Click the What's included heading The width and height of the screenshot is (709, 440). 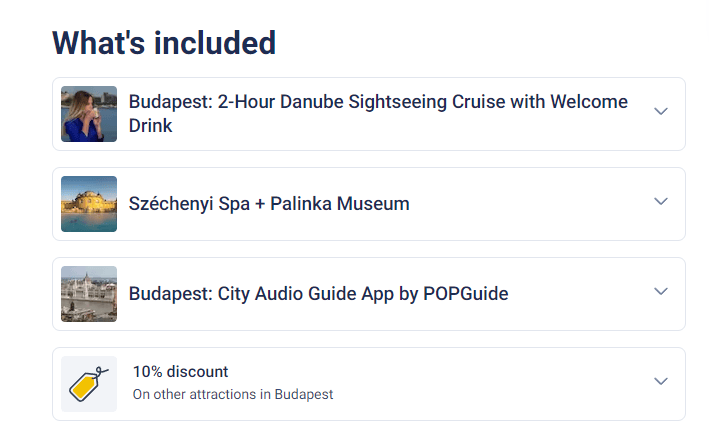point(164,43)
